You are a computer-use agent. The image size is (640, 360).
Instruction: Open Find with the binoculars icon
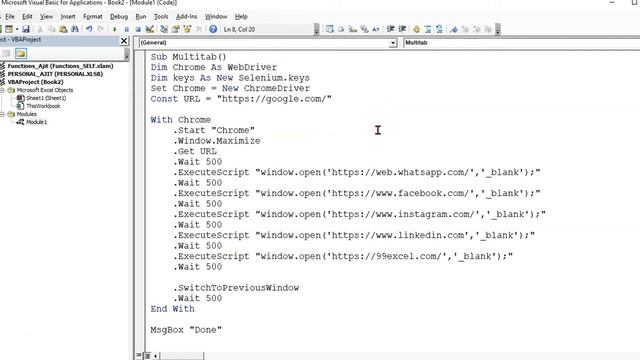click(x=75, y=29)
